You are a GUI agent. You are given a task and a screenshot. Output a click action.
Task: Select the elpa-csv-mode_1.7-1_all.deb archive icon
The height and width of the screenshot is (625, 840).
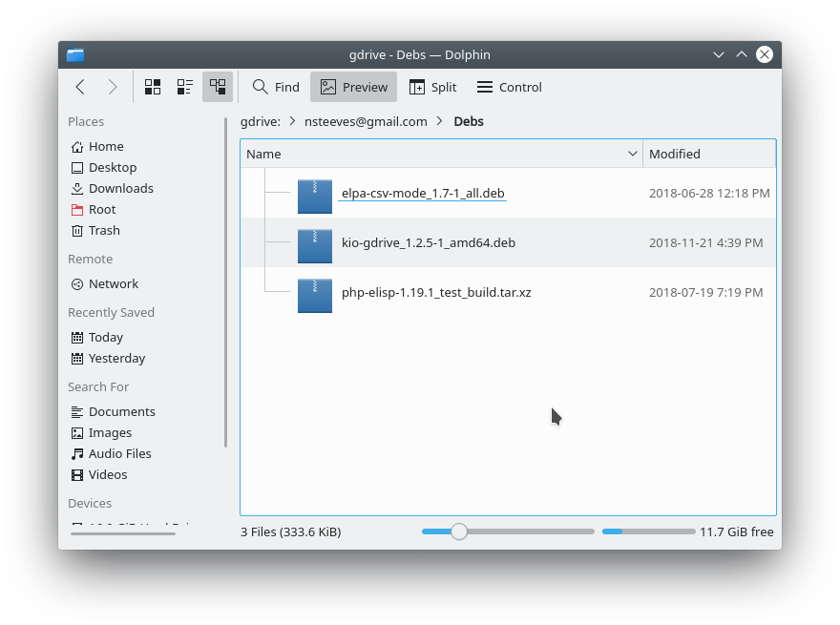[x=315, y=196]
